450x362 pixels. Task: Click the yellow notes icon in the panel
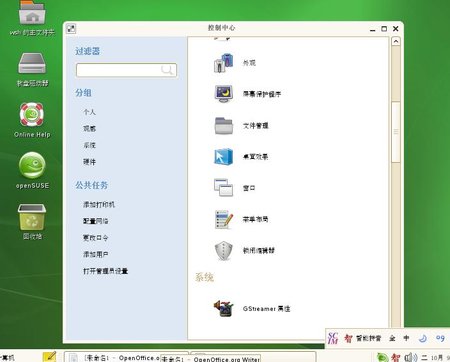click(x=49, y=357)
